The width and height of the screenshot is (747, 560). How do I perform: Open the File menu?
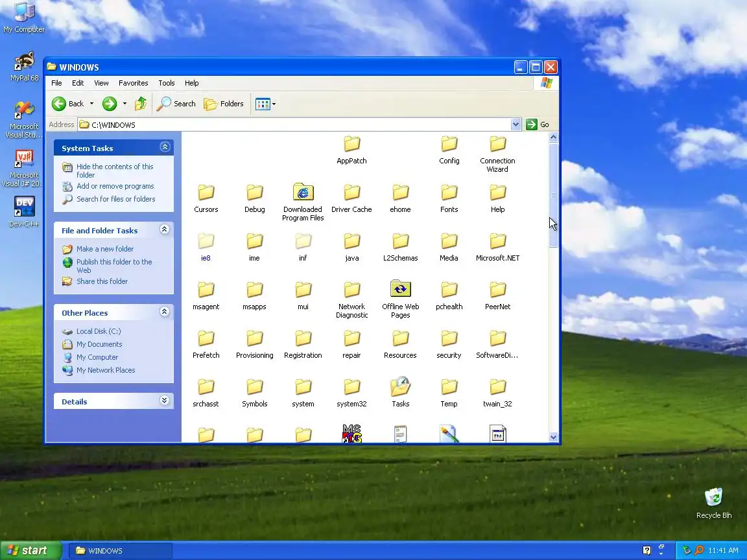coord(56,83)
